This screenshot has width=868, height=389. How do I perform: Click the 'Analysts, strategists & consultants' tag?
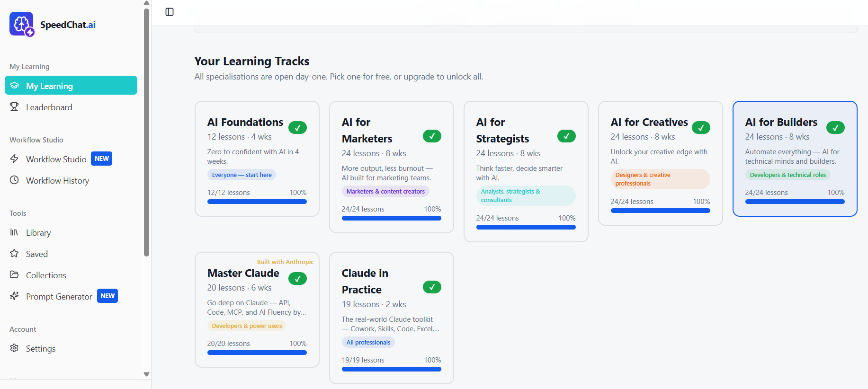[x=526, y=195]
